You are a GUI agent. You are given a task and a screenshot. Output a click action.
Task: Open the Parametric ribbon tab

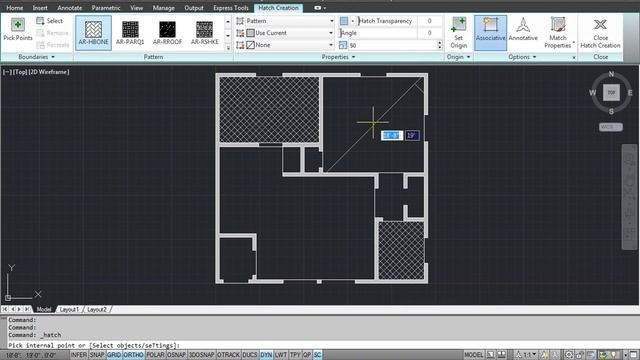[106, 8]
